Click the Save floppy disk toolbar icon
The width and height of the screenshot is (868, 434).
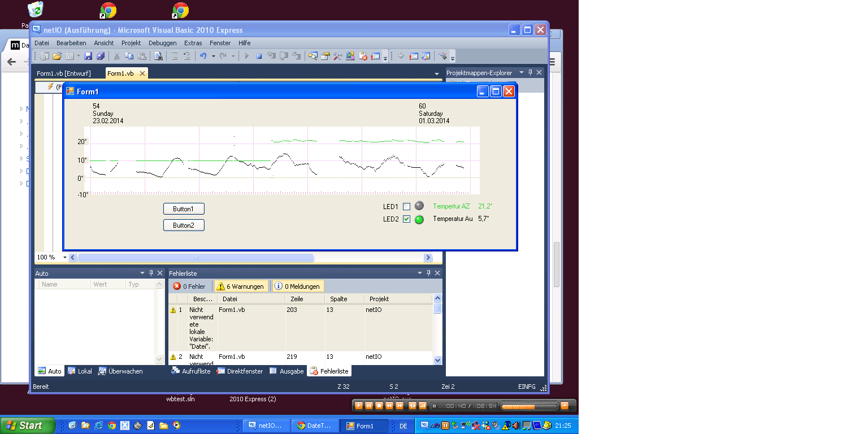(x=88, y=56)
